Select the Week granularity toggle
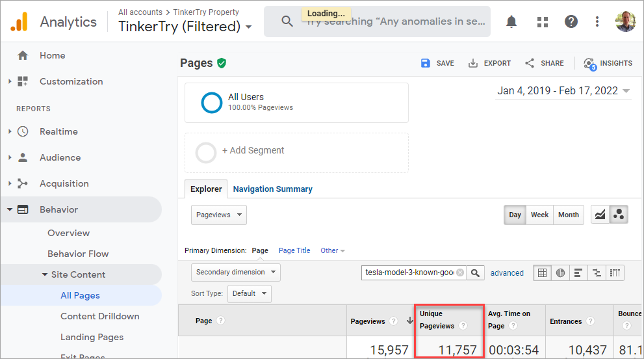The image size is (644, 359). coord(539,215)
